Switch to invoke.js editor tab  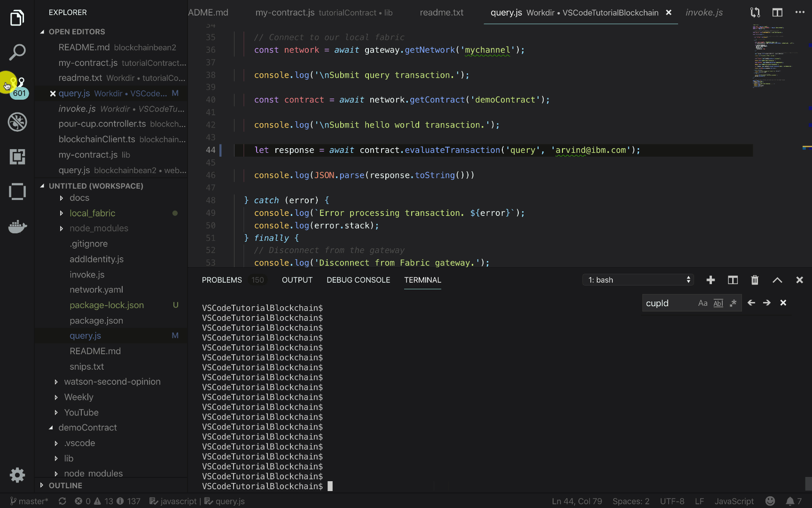[704, 13]
